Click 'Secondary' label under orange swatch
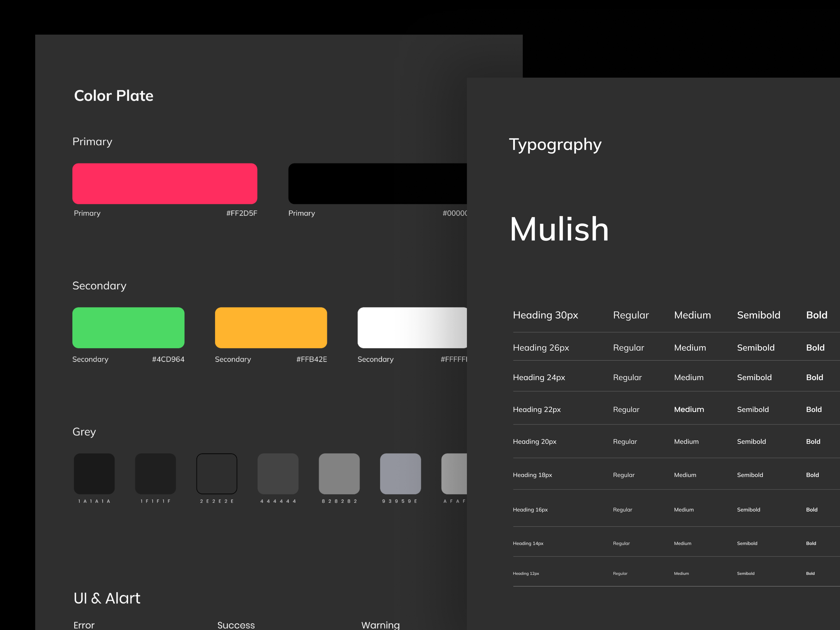 click(233, 360)
